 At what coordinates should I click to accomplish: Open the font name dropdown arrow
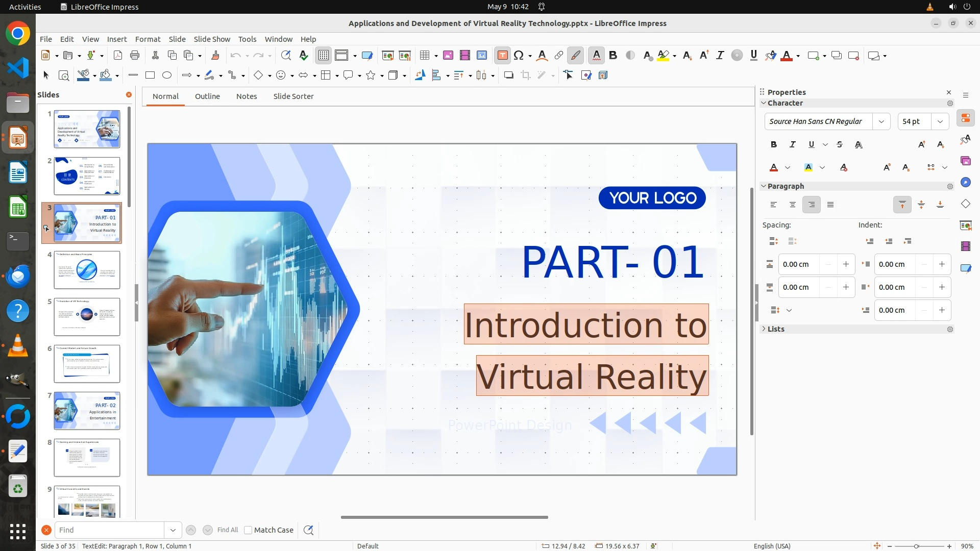click(x=881, y=121)
